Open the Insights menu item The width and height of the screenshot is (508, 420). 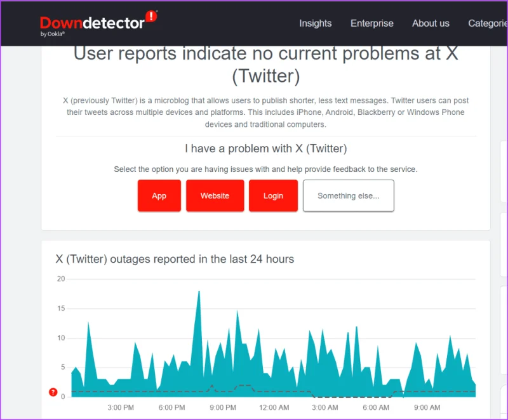click(x=315, y=23)
